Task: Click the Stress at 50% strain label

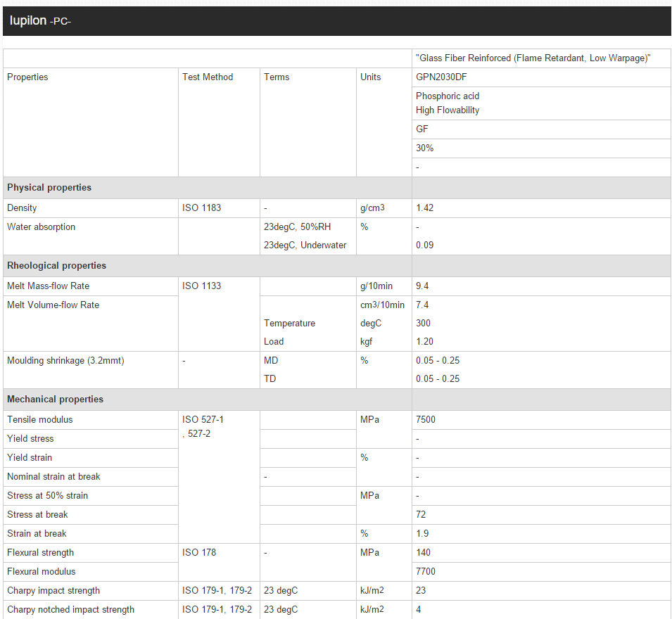Action: (47, 496)
